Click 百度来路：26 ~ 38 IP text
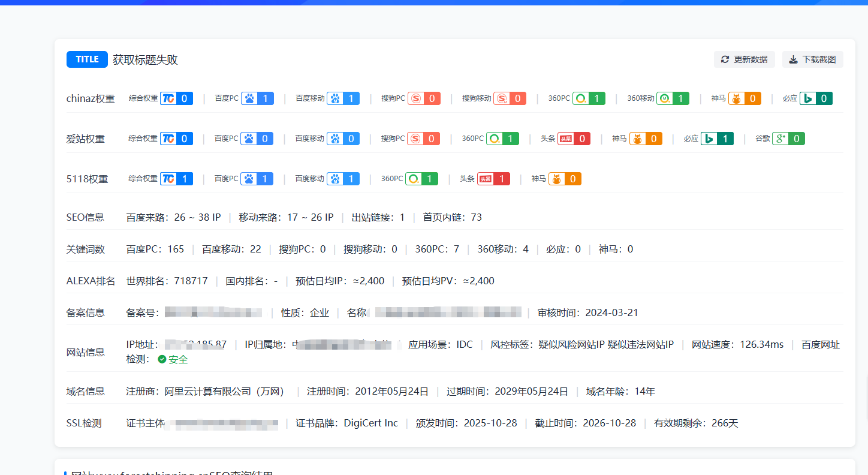The width and height of the screenshot is (868, 475). [174, 217]
